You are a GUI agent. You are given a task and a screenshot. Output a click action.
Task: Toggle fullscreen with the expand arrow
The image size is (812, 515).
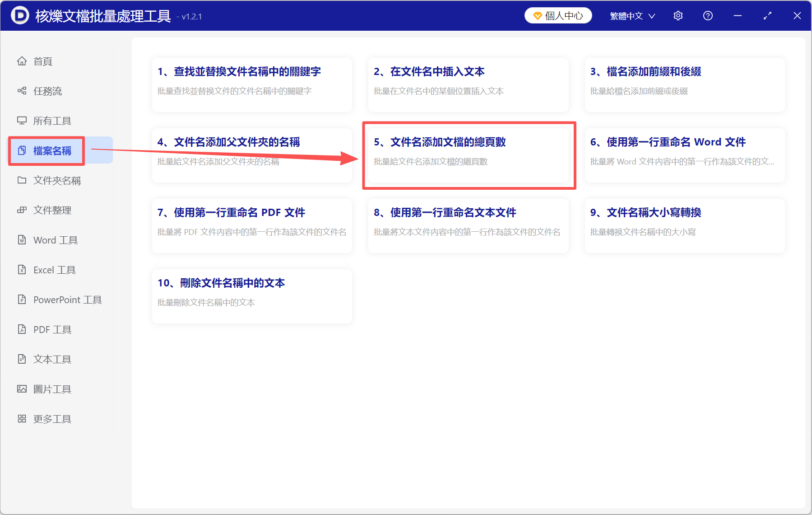pos(767,15)
